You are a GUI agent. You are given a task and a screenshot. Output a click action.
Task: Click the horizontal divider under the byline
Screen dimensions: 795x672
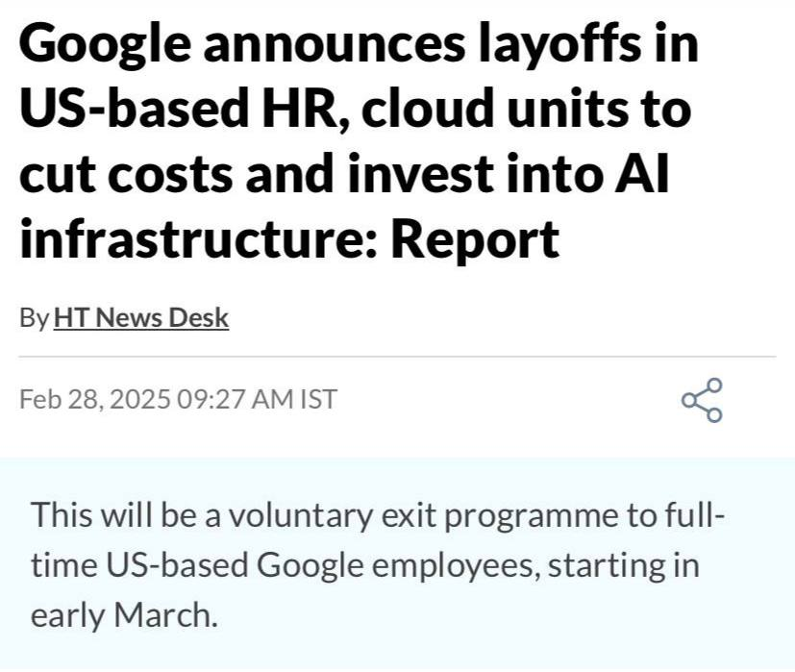[397, 357]
